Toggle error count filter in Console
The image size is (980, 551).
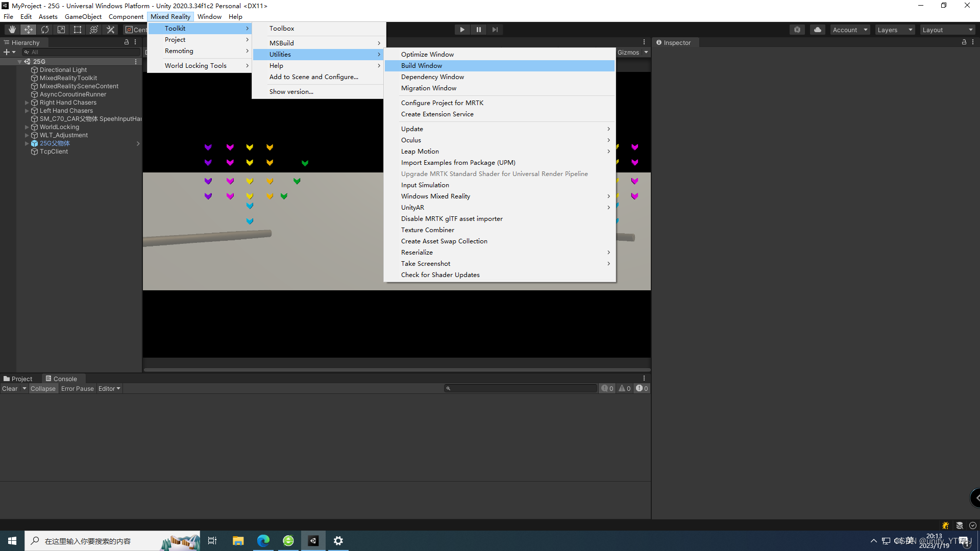pos(642,389)
